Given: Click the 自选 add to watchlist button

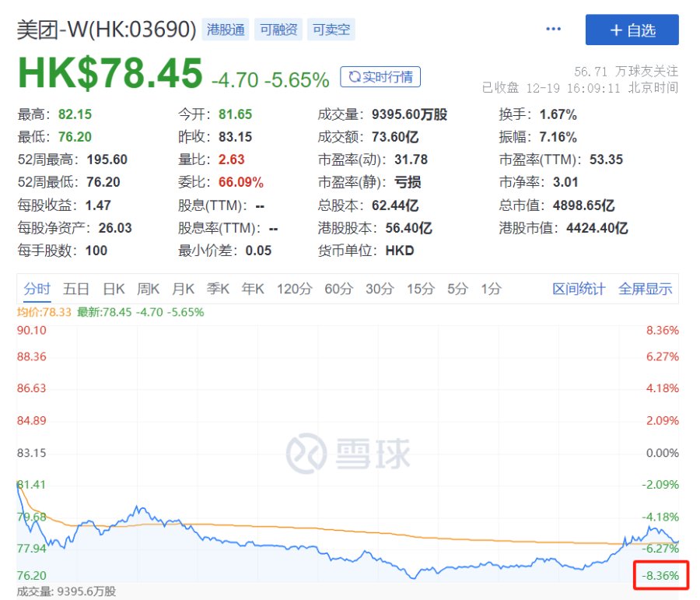Looking at the screenshot, I should [632, 30].
